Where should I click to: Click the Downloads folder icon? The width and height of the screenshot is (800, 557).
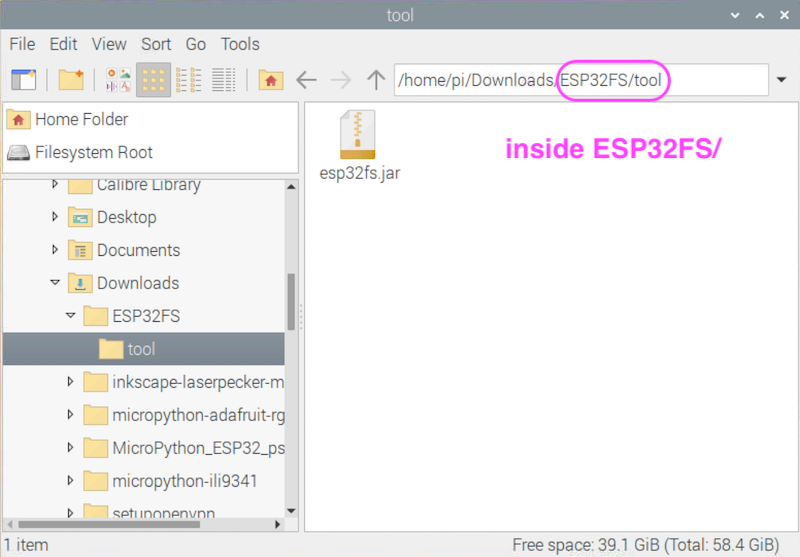pyautogui.click(x=80, y=283)
